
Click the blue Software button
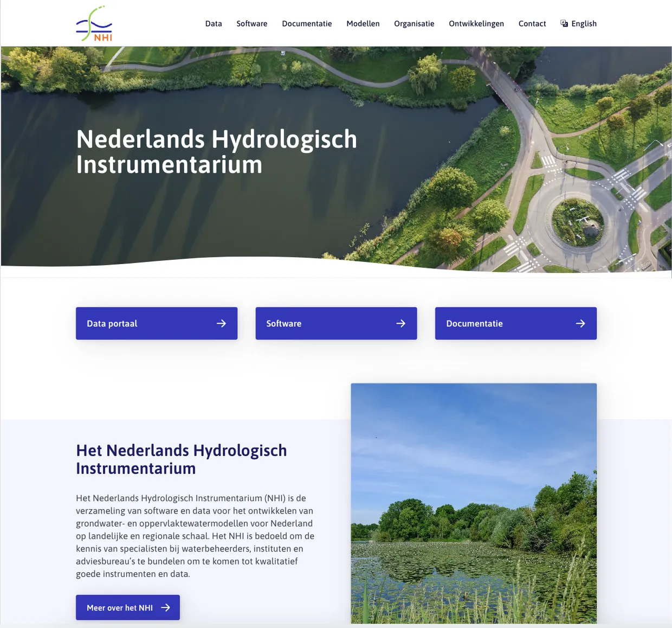click(336, 323)
